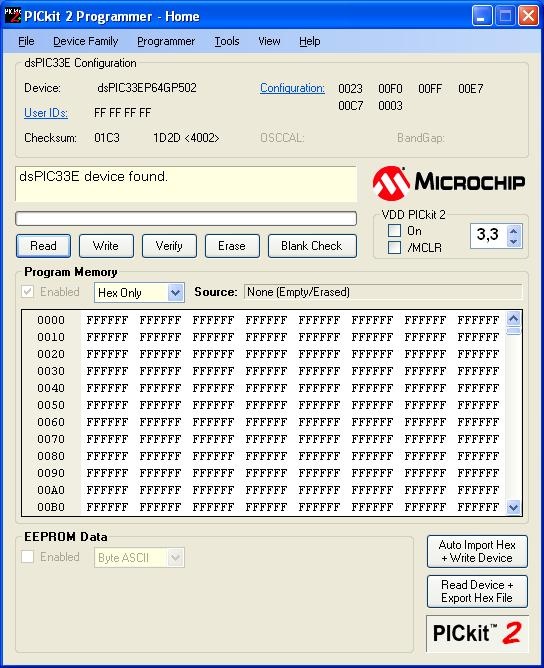Open the Device Family menu
The width and height of the screenshot is (544, 668).
coord(85,41)
